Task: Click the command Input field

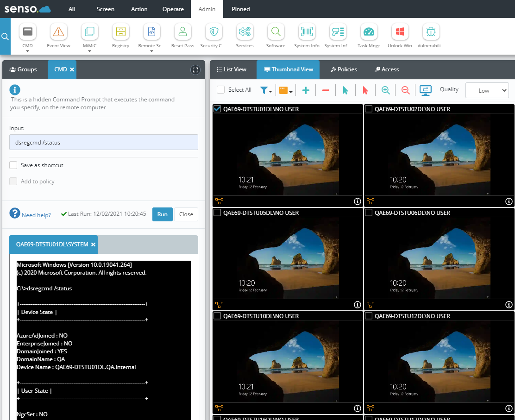Action: 103,142
